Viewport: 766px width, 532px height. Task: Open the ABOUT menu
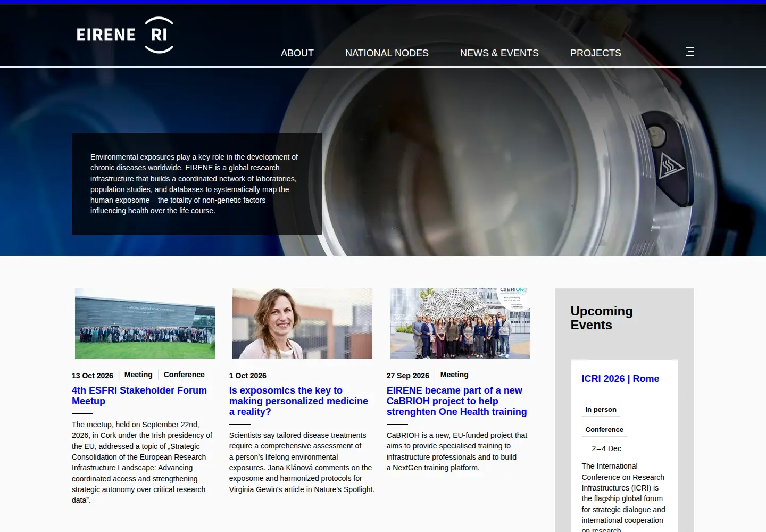coord(297,53)
